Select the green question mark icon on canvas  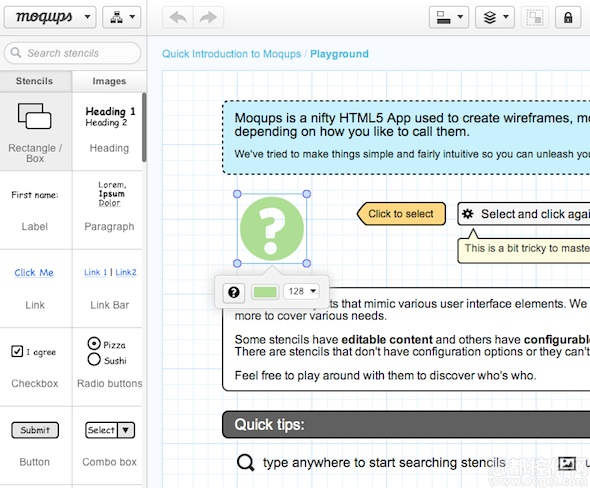[x=272, y=229]
